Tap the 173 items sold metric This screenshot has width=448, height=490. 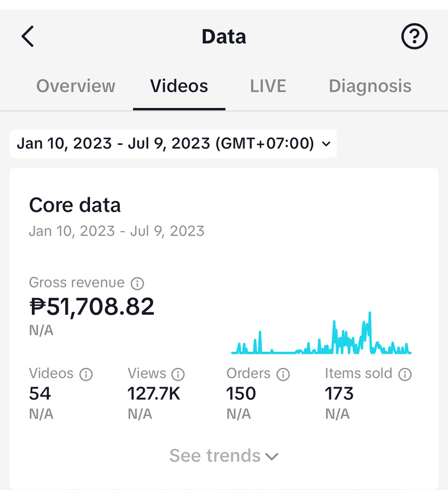pos(339,393)
